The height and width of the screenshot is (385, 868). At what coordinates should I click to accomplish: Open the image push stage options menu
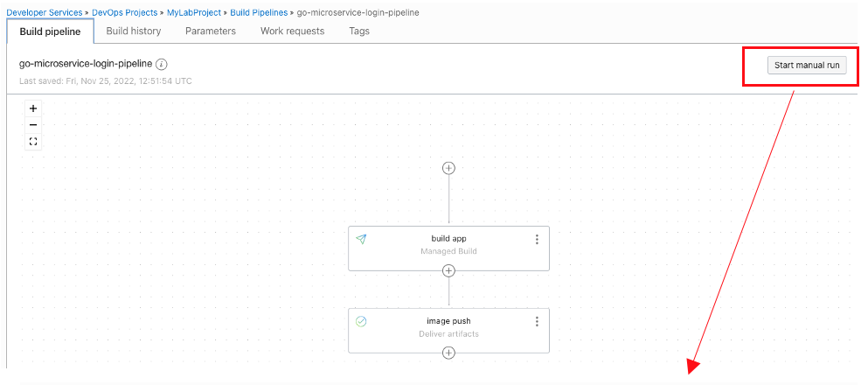coord(537,321)
